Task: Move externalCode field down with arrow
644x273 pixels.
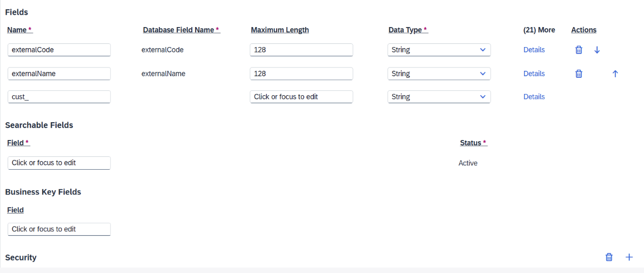Action: 597,50
